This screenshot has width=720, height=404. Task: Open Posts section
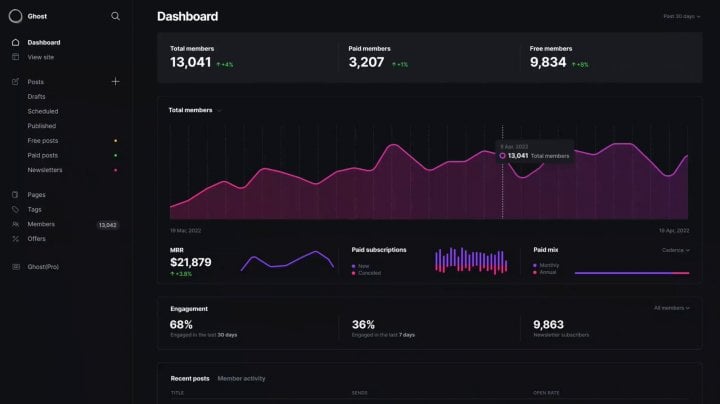coord(35,82)
